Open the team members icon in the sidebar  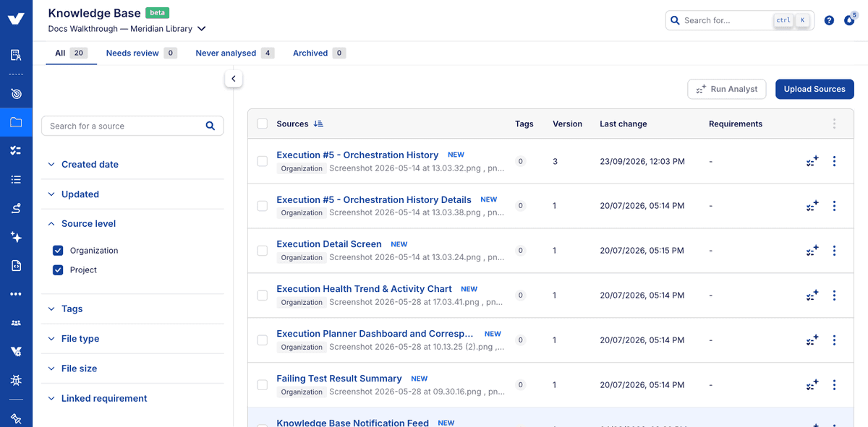(16, 323)
